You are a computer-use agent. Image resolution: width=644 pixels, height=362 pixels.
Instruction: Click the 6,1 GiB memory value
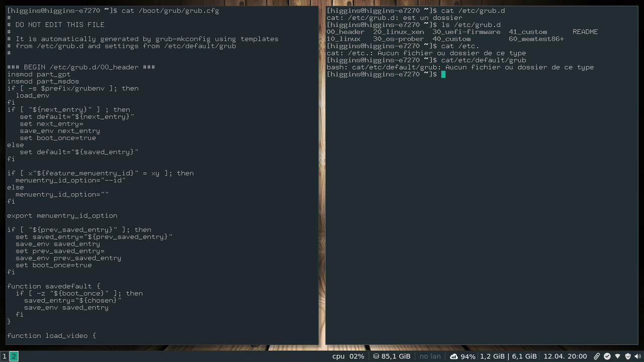click(524, 356)
